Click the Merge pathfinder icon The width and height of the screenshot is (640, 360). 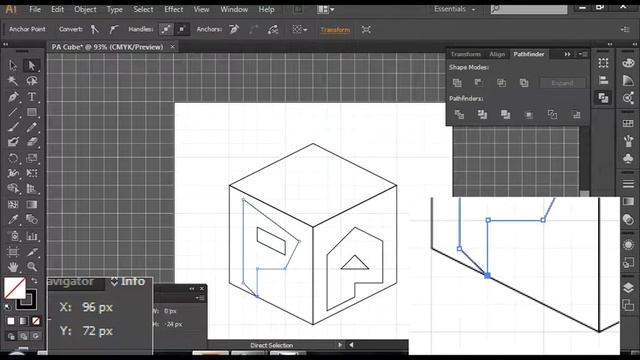click(x=505, y=115)
